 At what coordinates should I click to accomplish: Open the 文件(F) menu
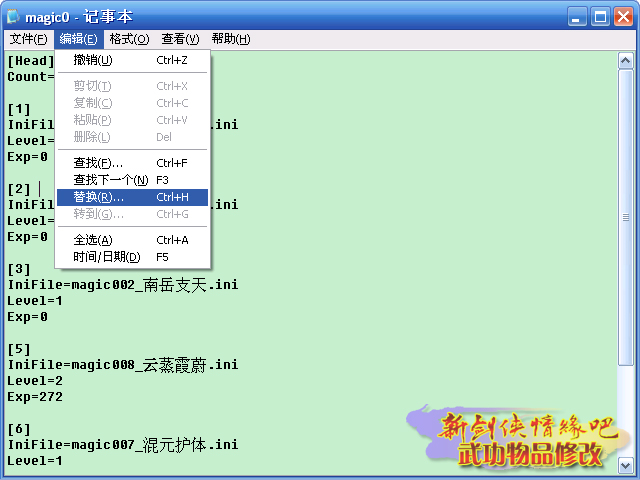point(28,39)
